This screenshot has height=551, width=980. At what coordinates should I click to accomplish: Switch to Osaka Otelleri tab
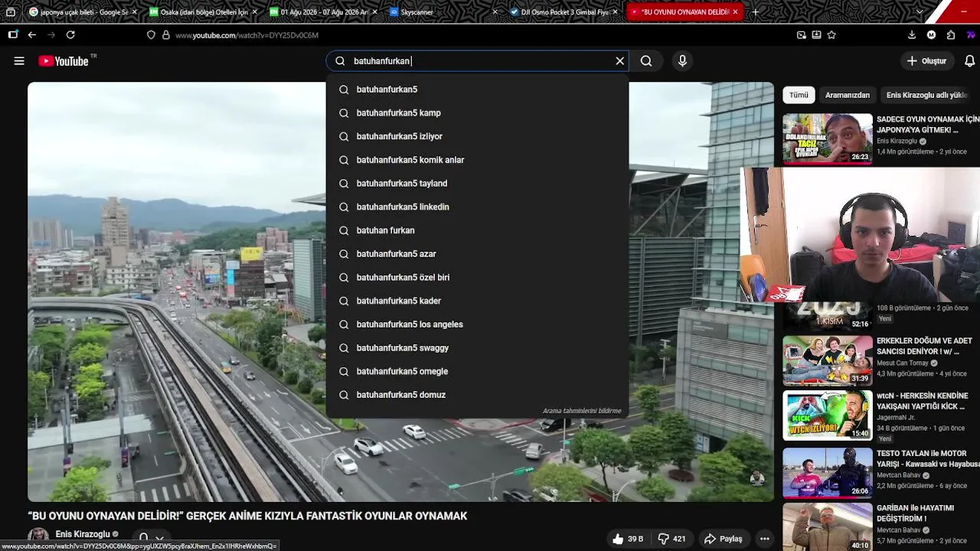pos(203,12)
